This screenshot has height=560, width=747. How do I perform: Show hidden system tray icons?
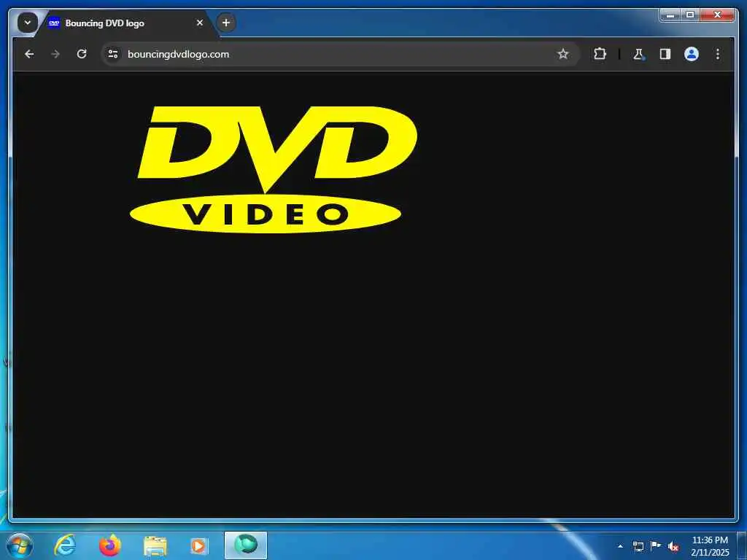click(x=620, y=546)
